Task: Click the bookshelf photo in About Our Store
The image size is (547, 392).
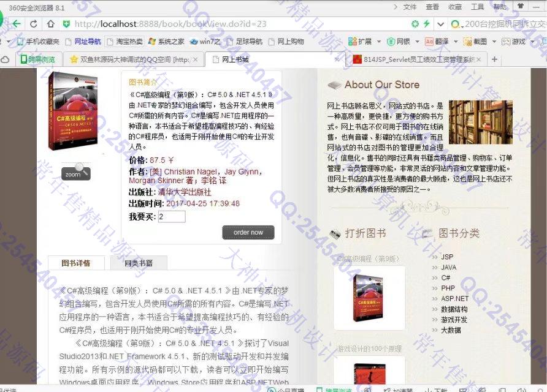Action: pyautogui.click(x=481, y=122)
